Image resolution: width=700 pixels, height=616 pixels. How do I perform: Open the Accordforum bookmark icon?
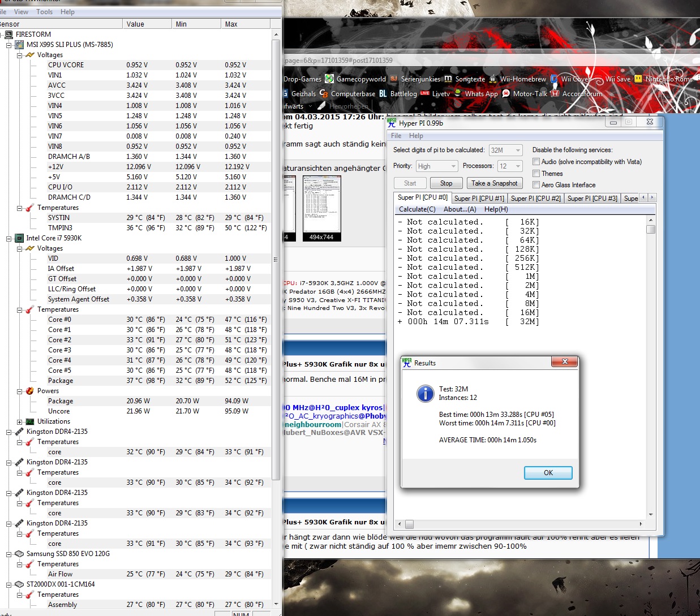tap(555, 94)
